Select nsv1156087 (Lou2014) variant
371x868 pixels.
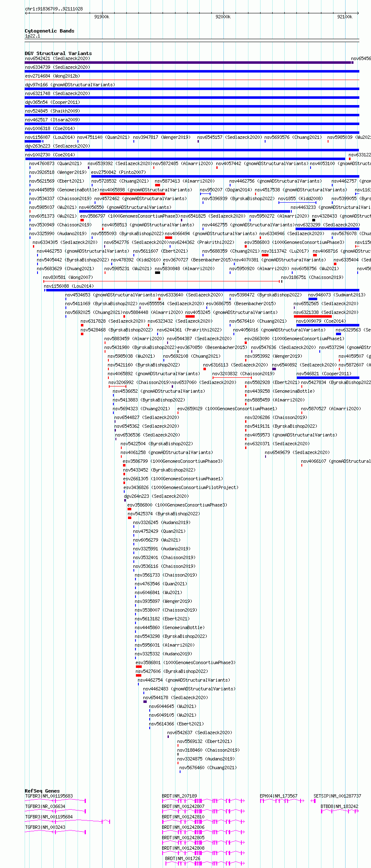[x=33, y=141]
